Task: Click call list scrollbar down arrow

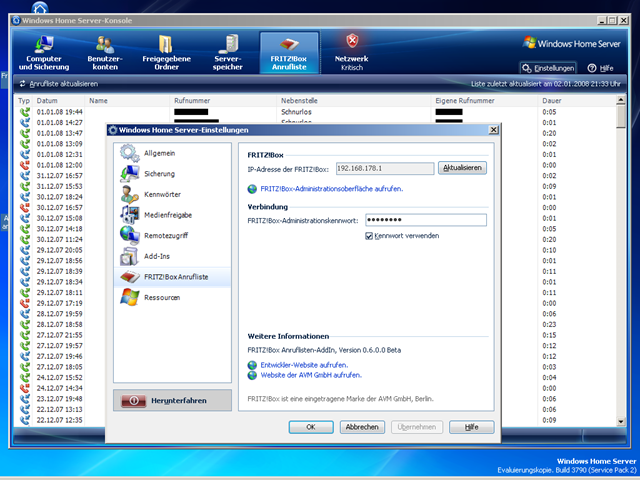Action: click(621, 421)
